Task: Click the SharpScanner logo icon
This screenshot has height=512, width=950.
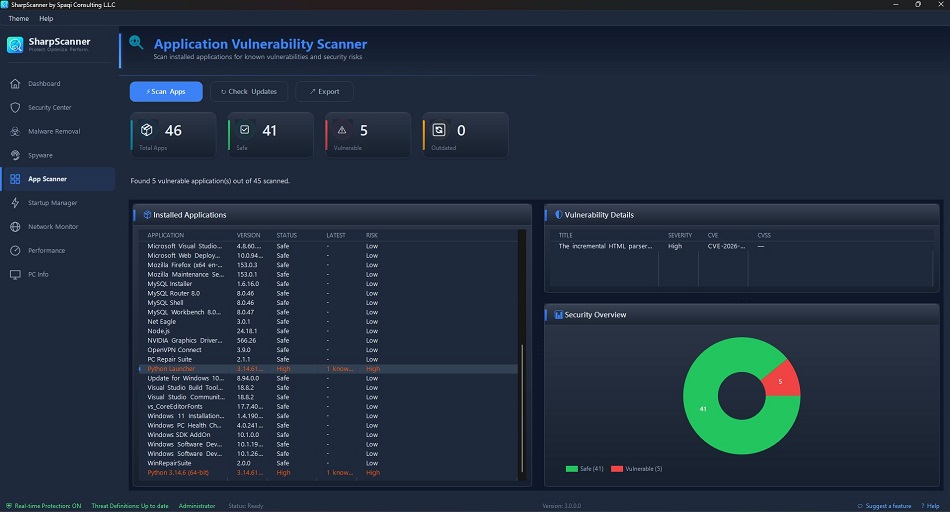Action: (x=15, y=45)
